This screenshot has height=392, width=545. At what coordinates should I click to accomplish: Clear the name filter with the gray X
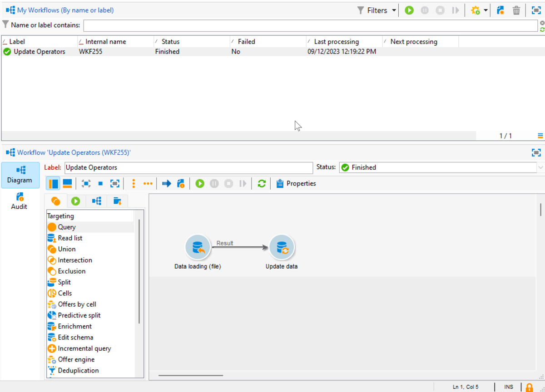tap(542, 22)
